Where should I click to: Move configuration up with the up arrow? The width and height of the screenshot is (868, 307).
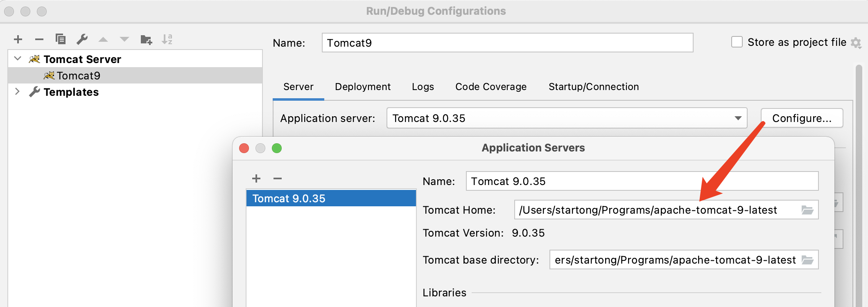tap(103, 40)
